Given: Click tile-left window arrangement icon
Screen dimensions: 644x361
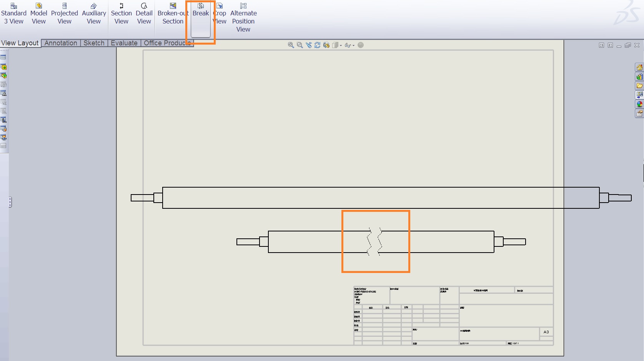Looking at the screenshot, I should [601, 45].
